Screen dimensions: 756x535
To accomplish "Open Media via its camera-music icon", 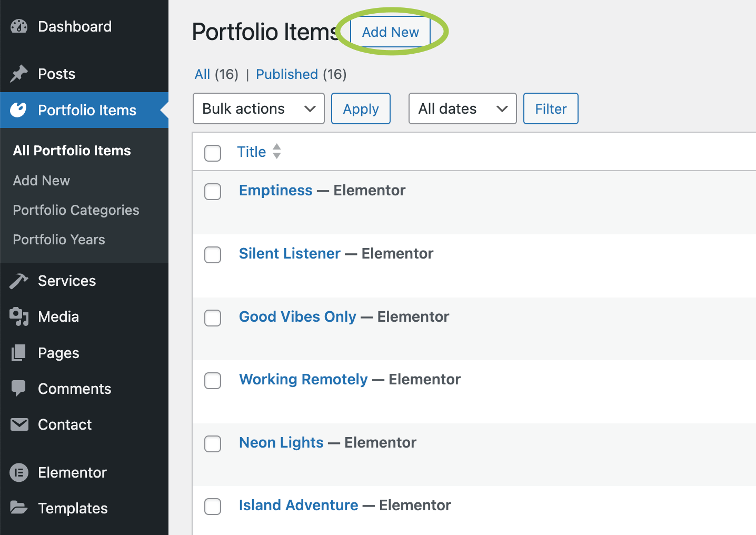I will [19, 317].
